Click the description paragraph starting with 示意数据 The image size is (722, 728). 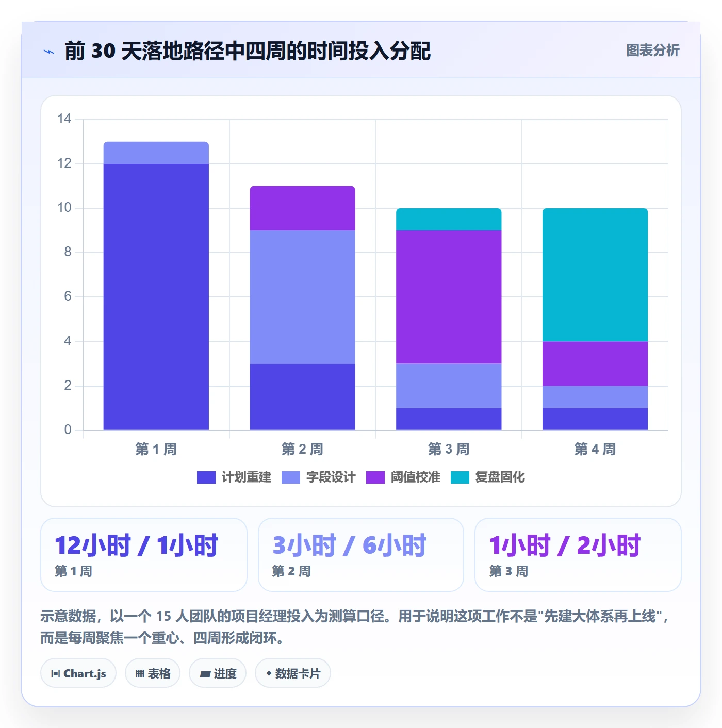tap(355, 627)
